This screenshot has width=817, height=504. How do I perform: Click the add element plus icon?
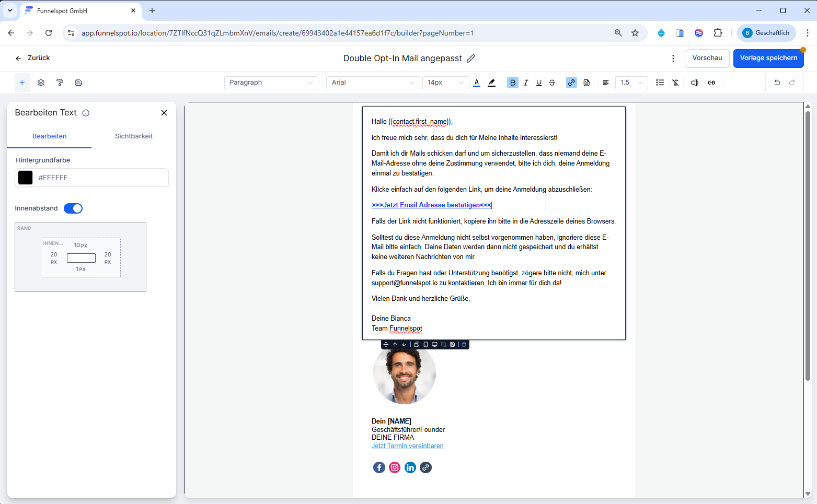pos(22,83)
